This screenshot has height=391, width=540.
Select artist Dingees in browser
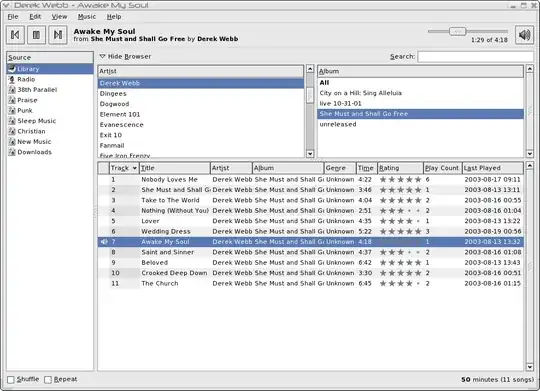200,94
